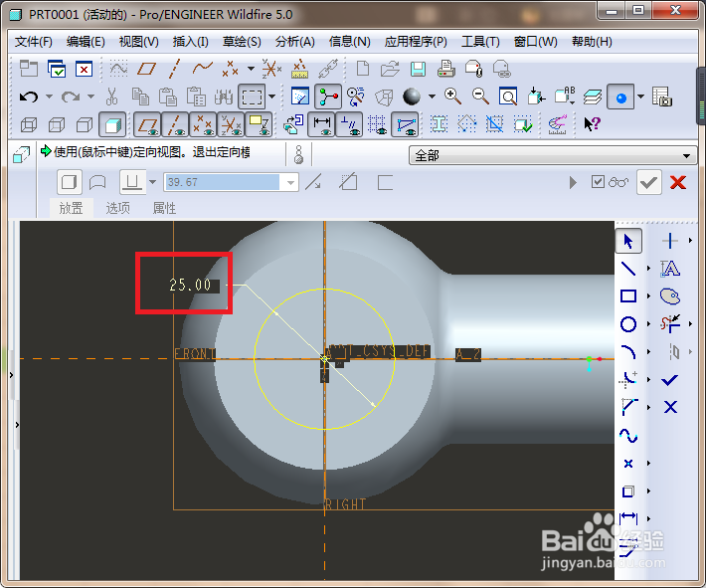Select the spline sketch tool
706x588 pixels.
pyautogui.click(x=628, y=436)
